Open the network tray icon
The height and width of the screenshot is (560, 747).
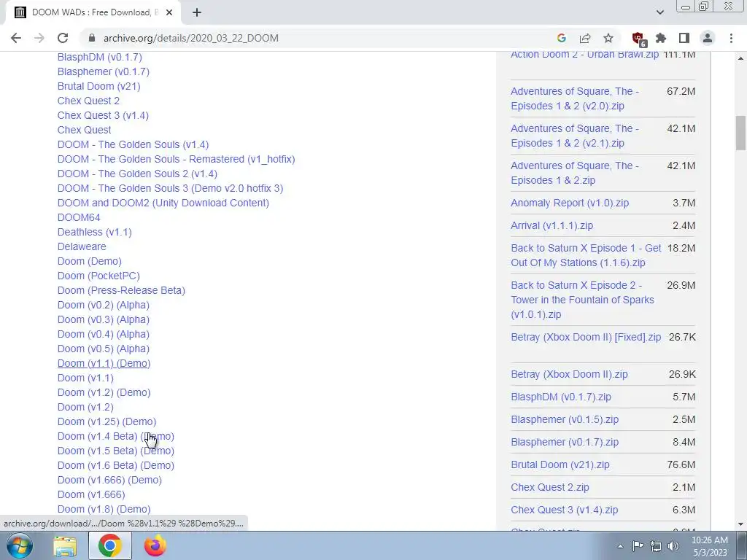click(x=656, y=546)
